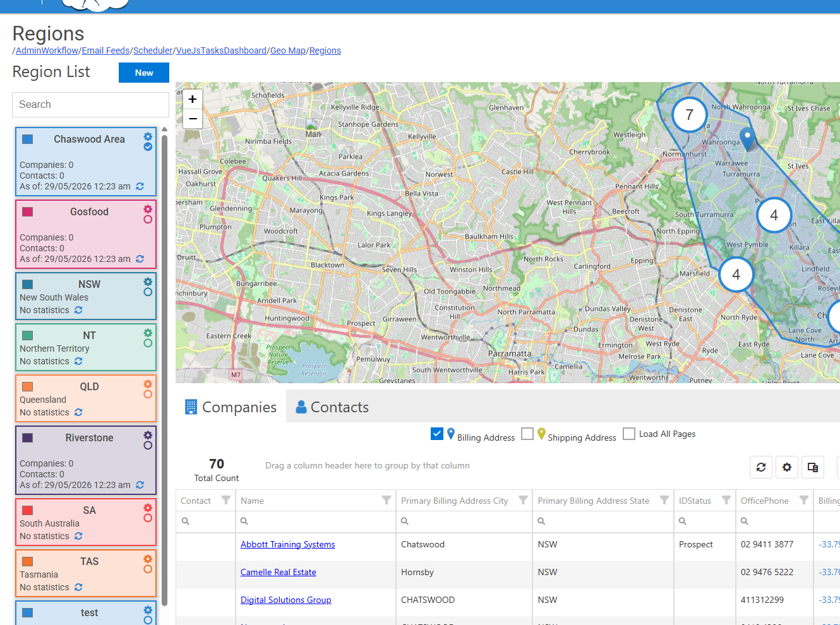This screenshot has height=625, width=840.
Task: Click map cluster marker showing 7
Action: point(690,115)
